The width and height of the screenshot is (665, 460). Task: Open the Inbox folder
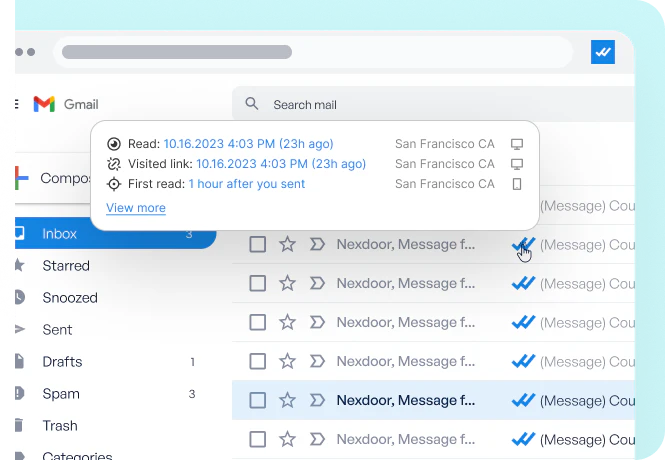[x=115, y=233]
